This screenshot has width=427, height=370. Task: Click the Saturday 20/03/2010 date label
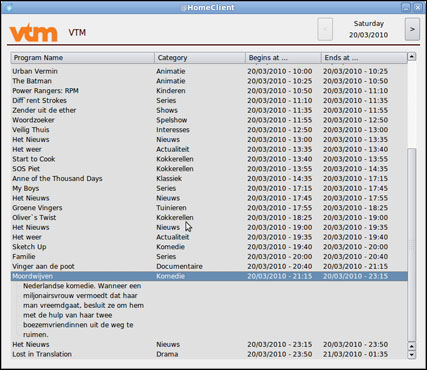point(368,29)
